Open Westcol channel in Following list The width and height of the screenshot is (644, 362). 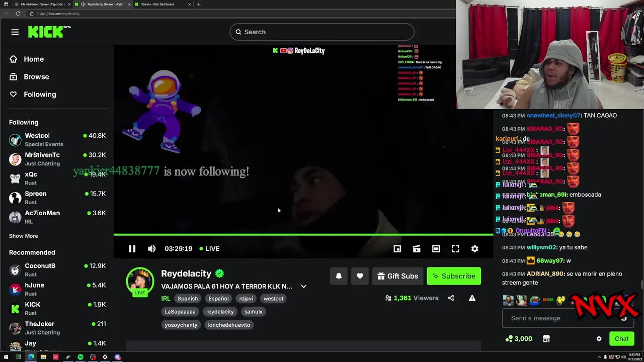[57, 140]
